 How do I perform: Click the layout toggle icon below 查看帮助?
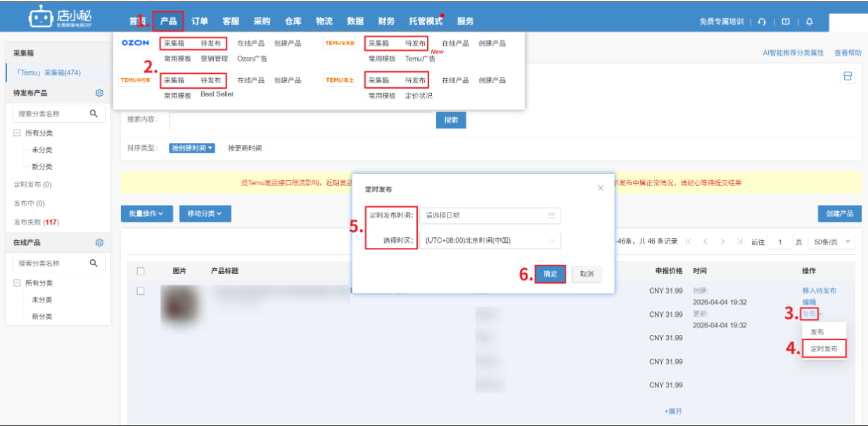(x=848, y=76)
